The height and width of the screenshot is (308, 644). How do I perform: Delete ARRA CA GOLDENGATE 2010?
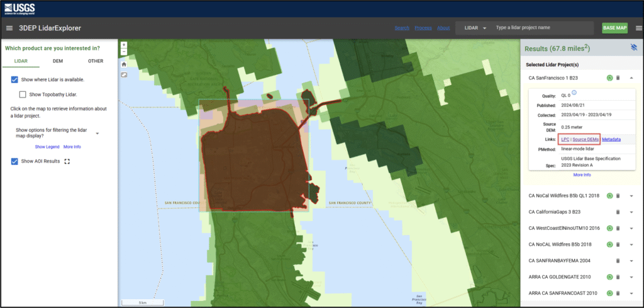pyautogui.click(x=618, y=277)
